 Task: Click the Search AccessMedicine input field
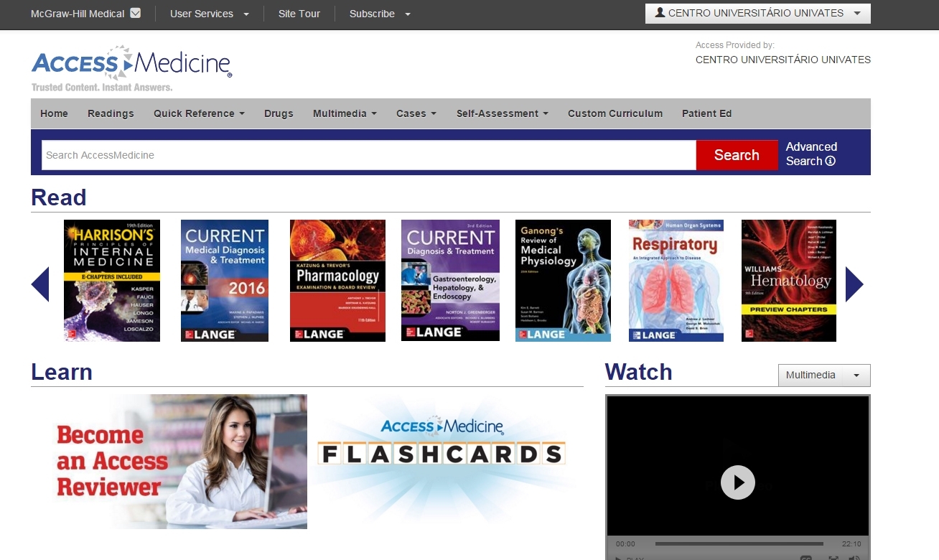[368, 155]
